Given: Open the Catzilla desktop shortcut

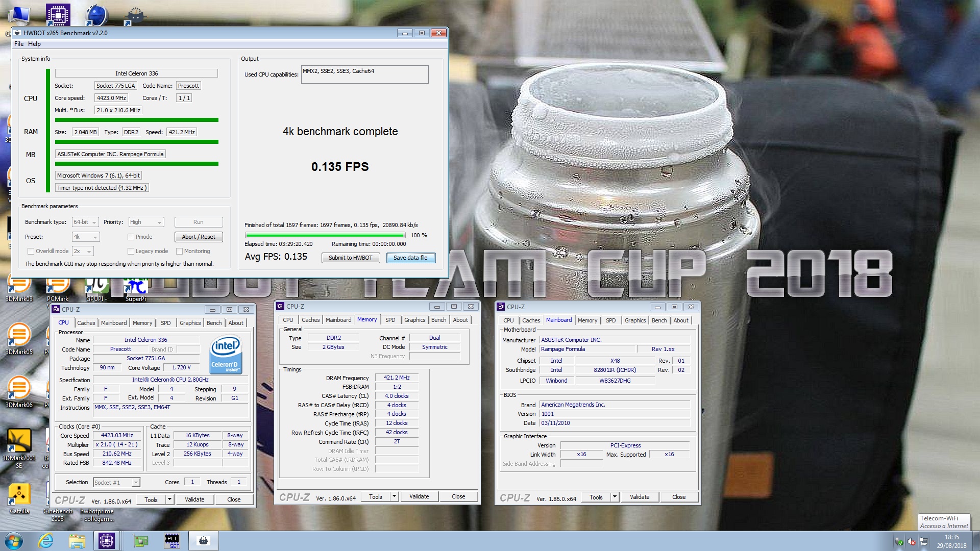Looking at the screenshot, I should [19, 498].
